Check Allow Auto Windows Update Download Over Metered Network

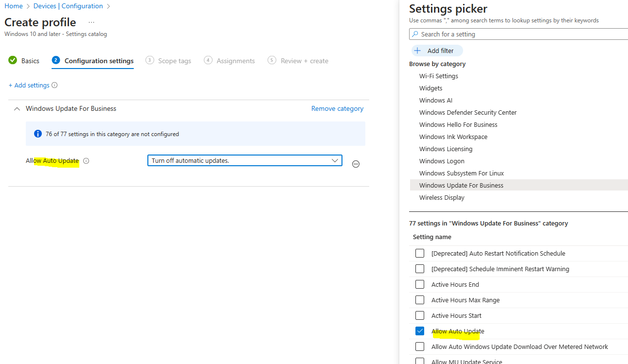[x=419, y=347]
